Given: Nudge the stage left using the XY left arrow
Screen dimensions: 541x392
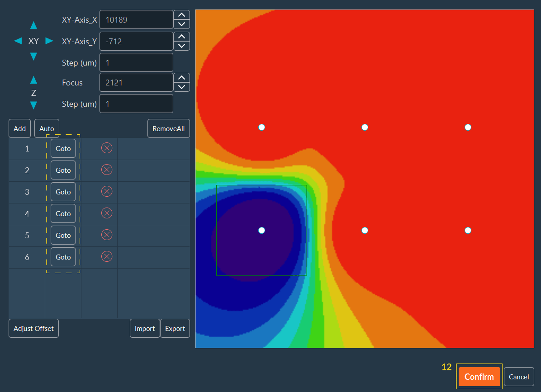Looking at the screenshot, I should click(x=17, y=41).
